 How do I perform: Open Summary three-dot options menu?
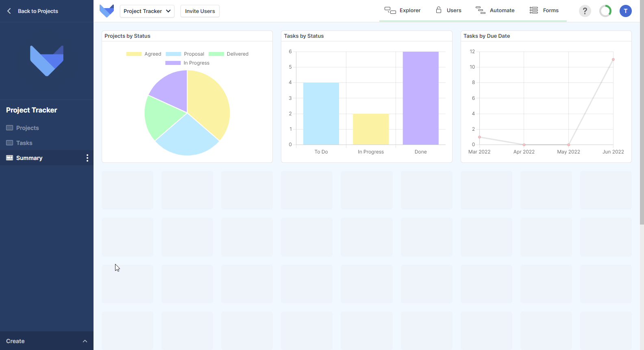pos(87,158)
